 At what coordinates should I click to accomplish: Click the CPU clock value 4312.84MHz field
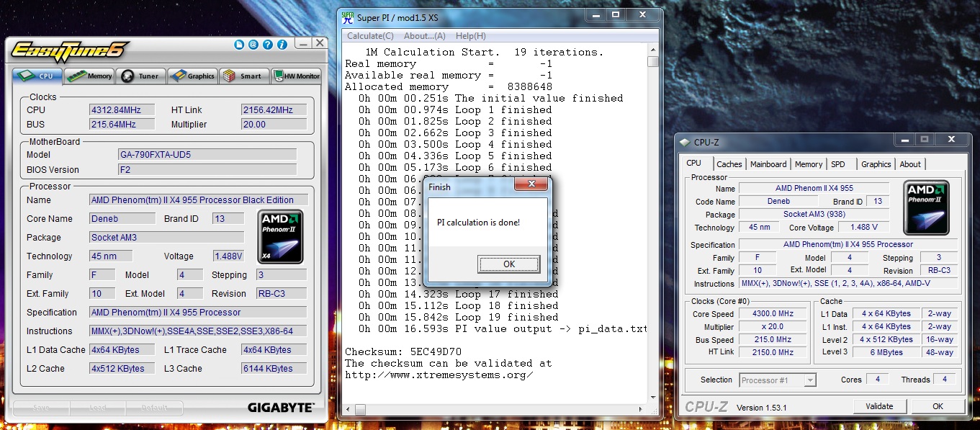tap(122, 110)
